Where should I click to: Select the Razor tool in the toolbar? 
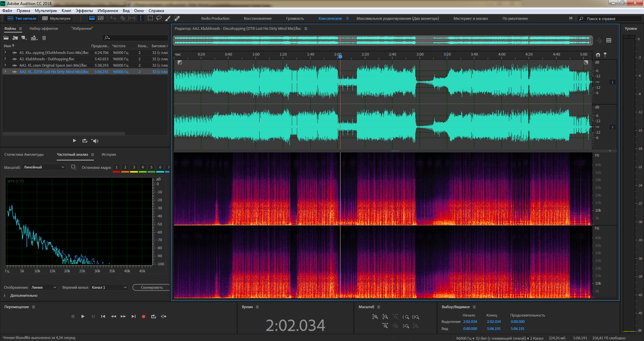(123, 18)
